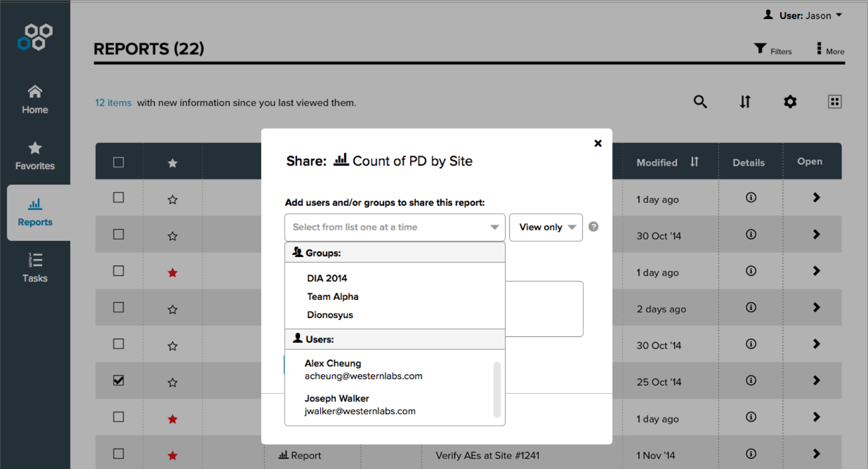Show details info for 2 days ago row
The image size is (868, 469).
coord(751,307)
